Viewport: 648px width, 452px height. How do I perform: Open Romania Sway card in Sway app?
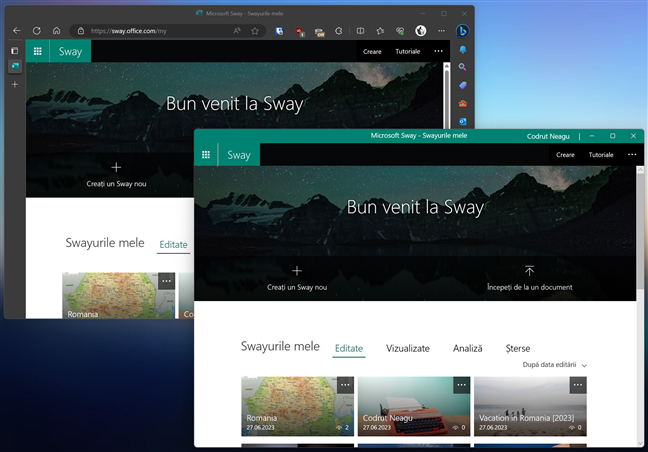(298, 407)
